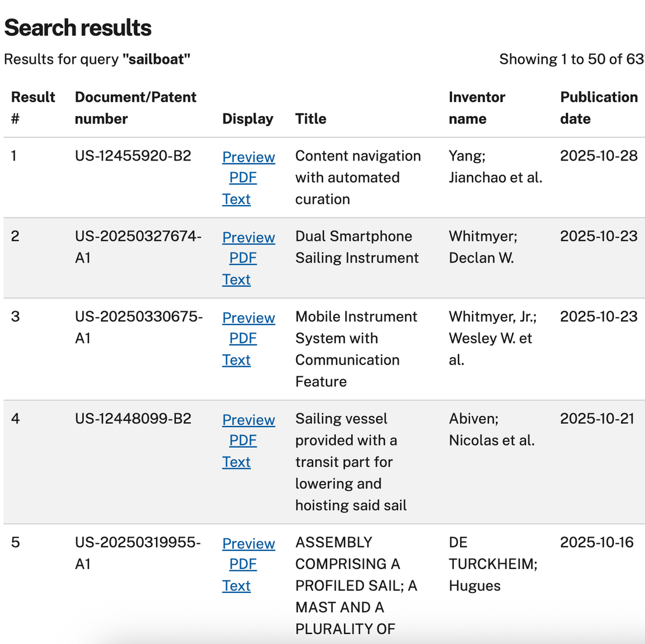View Text of result 5 patent
Viewport: 645px width, 644px height.
[236, 585]
